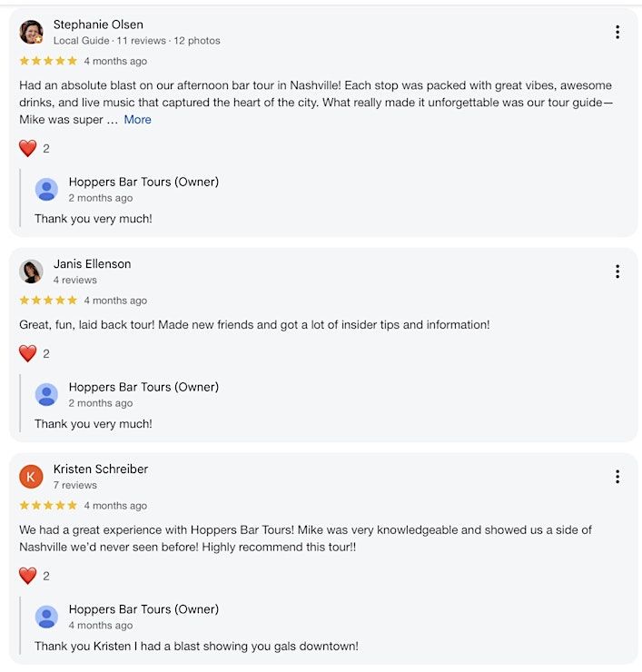The image size is (642, 672).
Task: Like Stephanie Olsen's review with the heart
Action: [28, 149]
